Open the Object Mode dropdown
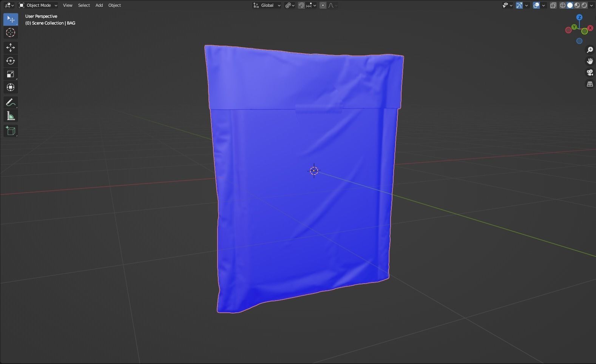596x364 pixels. 38,5
